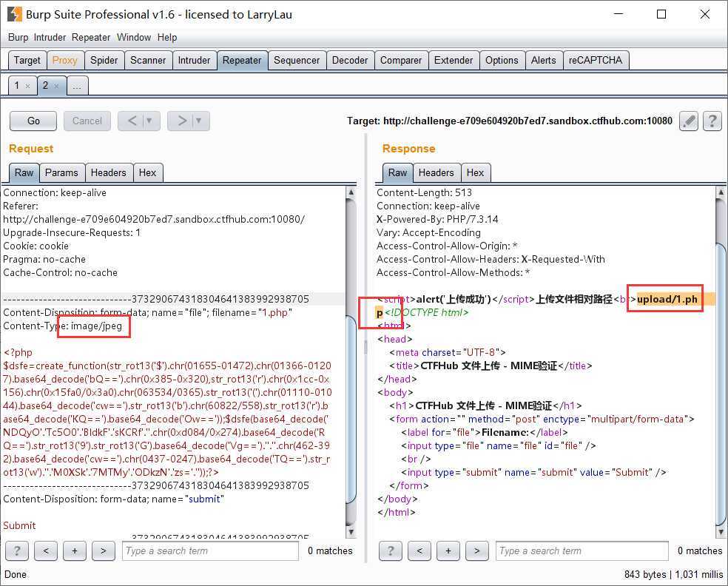Switch to the Decoder tab
The image size is (728, 586).
pyautogui.click(x=350, y=61)
